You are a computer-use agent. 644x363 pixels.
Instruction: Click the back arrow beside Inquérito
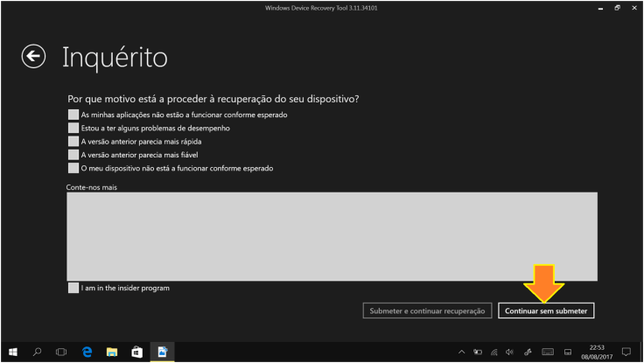coord(32,57)
